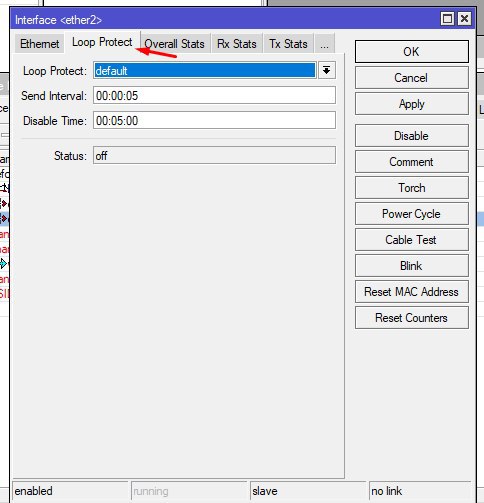Switch to the Ethernet tab
This screenshot has height=503, width=484.
pyautogui.click(x=39, y=44)
